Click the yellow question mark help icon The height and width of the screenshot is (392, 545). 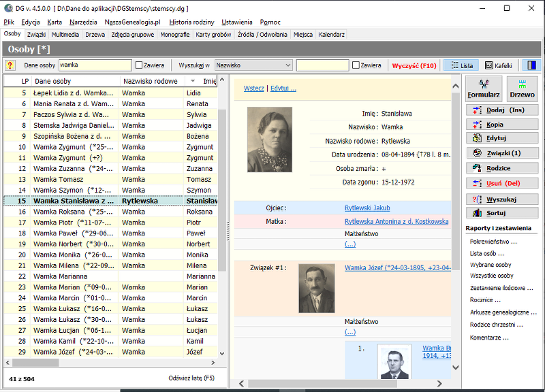coord(10,65)
